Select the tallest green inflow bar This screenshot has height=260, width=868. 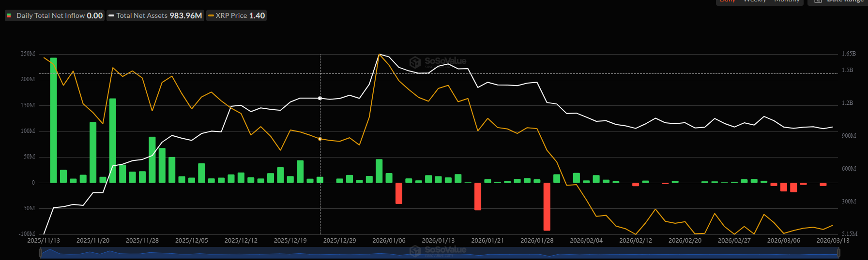(53, 120)
